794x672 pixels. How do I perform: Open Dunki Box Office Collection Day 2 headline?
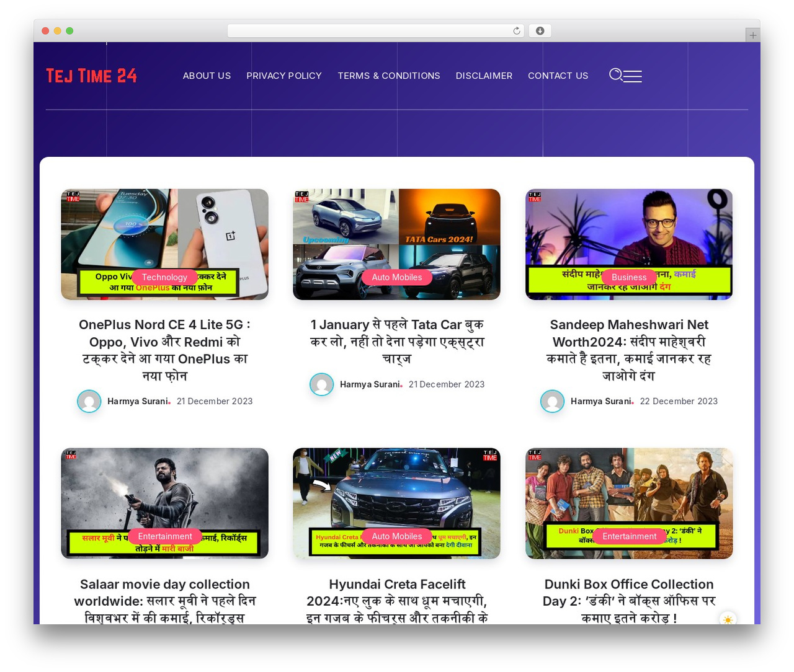pyautogui.click(x=629, y=601)
